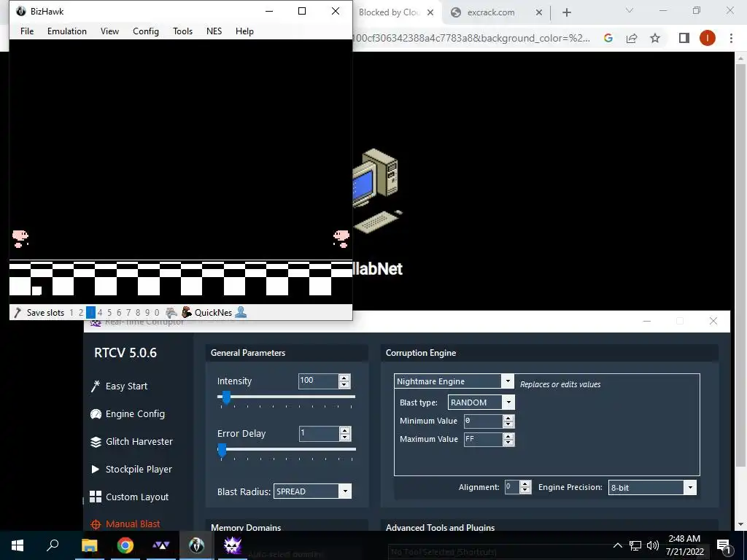This screenshot has height=560, width=747.
Task: Click the blue user icon beside QuickNes
Action: point(241,312)
